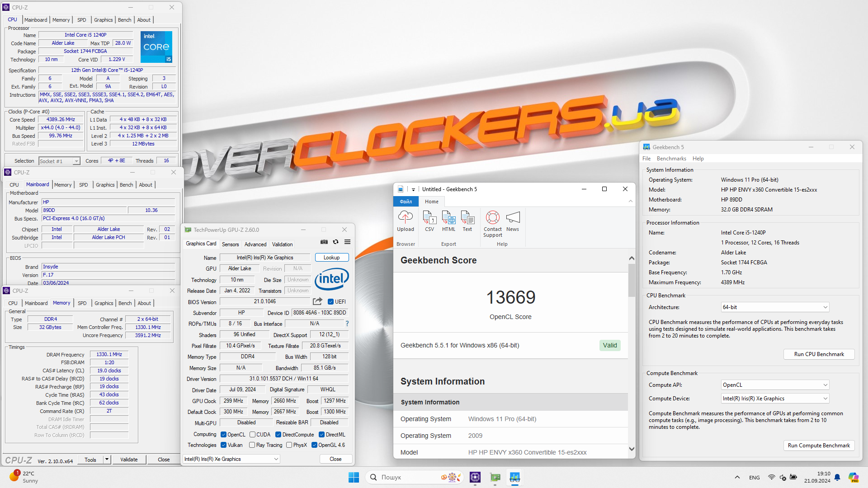Click the Intel logo in GPU-Z
Screen dimensions: 868x488
[x=331, y=279]
